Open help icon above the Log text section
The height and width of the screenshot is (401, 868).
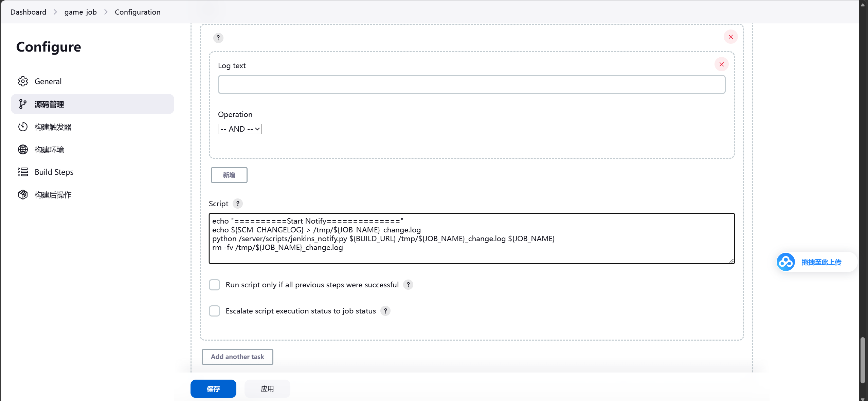tap(218, 38)
